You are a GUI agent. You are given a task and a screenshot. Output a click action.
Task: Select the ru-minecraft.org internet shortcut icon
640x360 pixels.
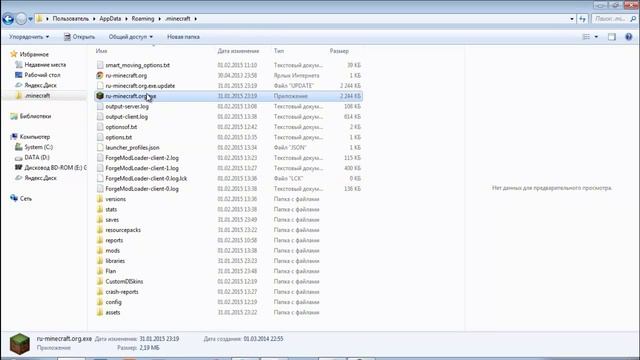(100, 75)
